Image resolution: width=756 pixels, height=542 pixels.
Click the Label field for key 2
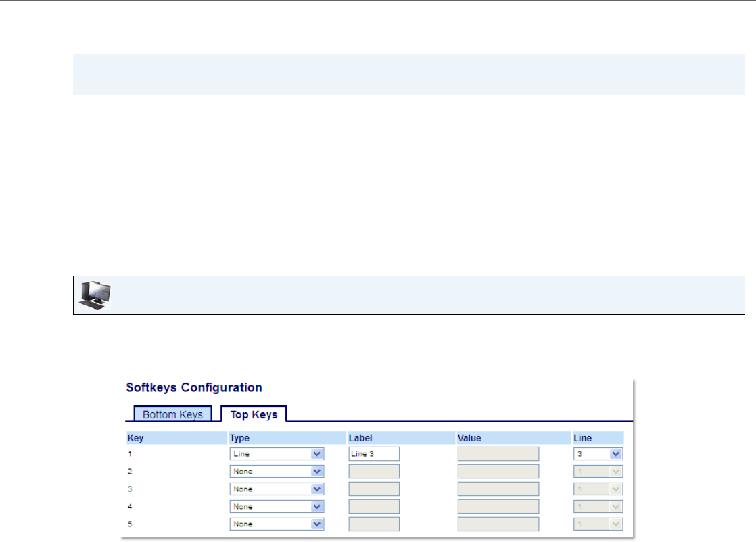(374, 472)
